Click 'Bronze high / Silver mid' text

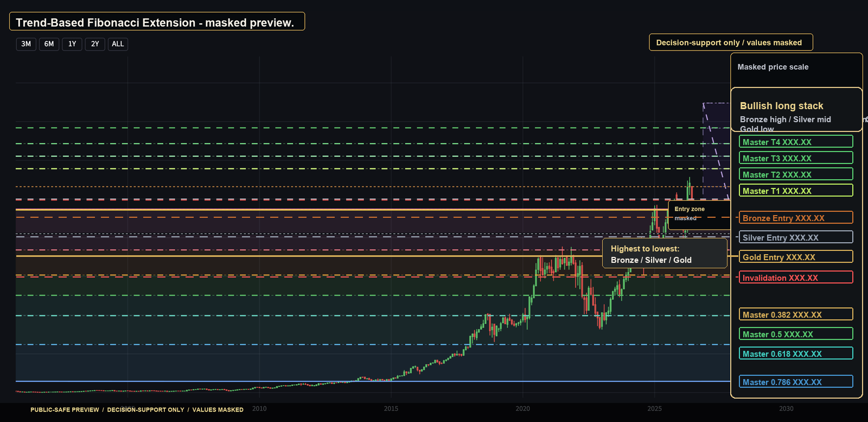[785, 119]
